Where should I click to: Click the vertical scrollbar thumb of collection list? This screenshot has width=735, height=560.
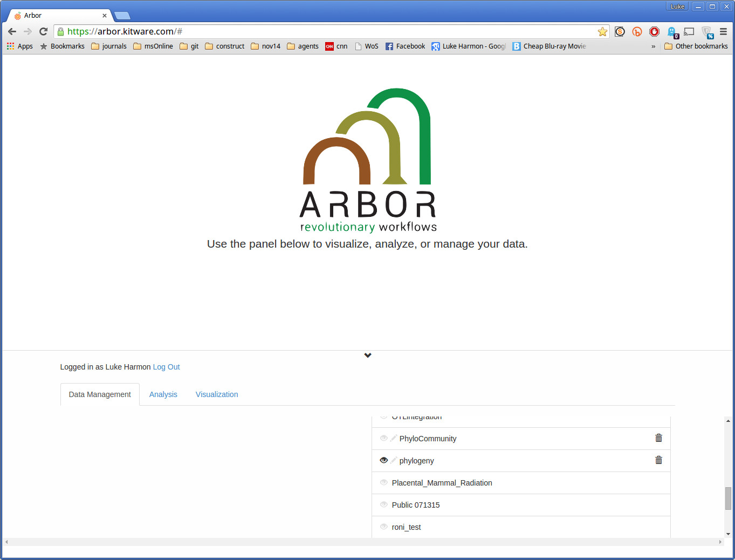tap(728, 498)
